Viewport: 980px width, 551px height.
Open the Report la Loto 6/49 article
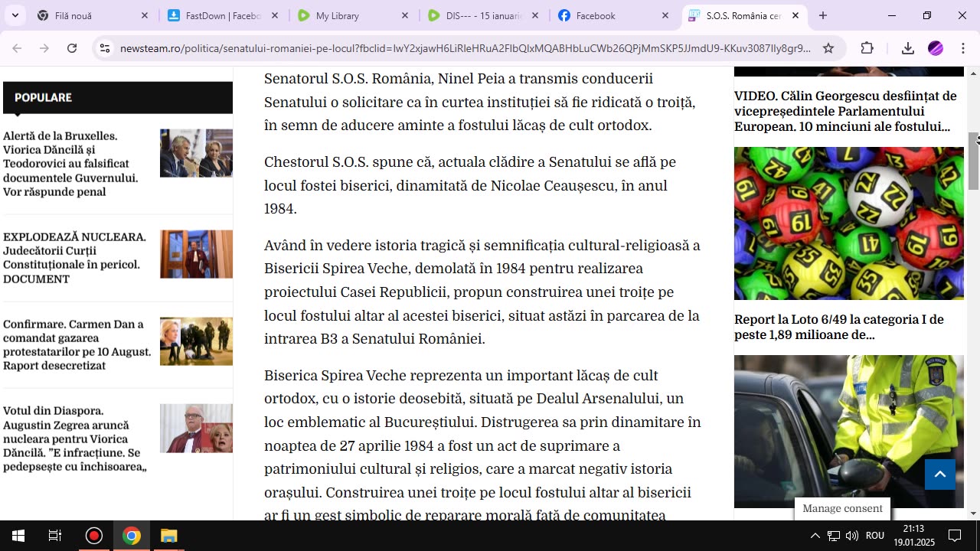[839, 328]
